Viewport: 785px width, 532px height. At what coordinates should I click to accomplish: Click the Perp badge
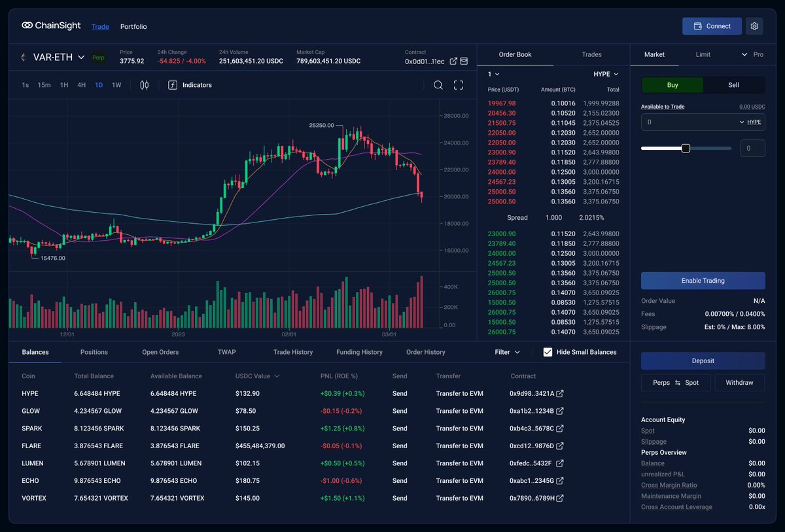[x=99, y=58]
